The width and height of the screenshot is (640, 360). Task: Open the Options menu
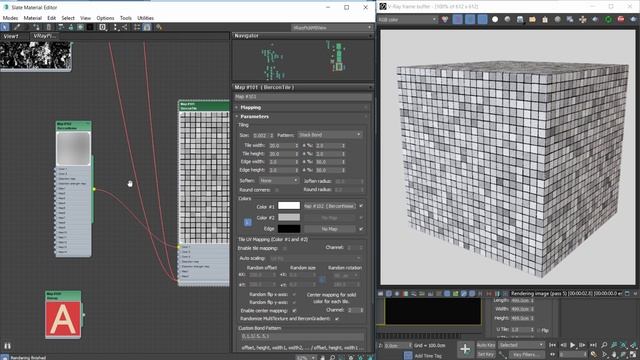[x=105, y=18]
